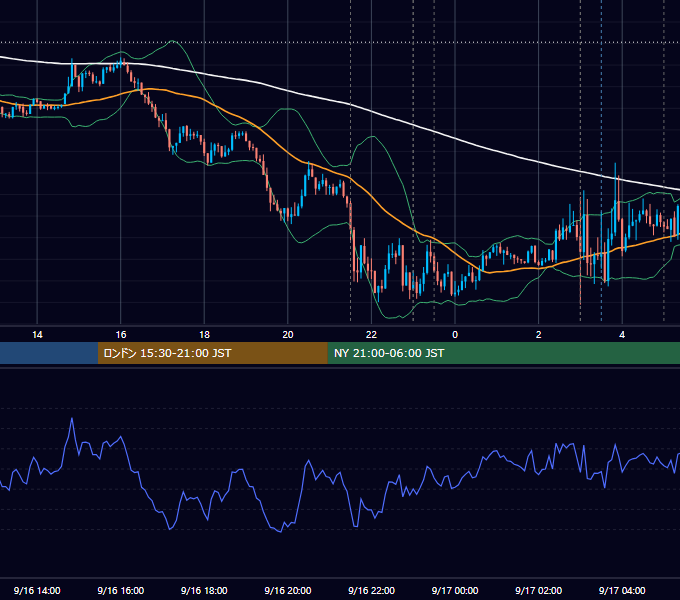Select the ロンドン 15:30-21:00 JST session band

tap(212, 353)
